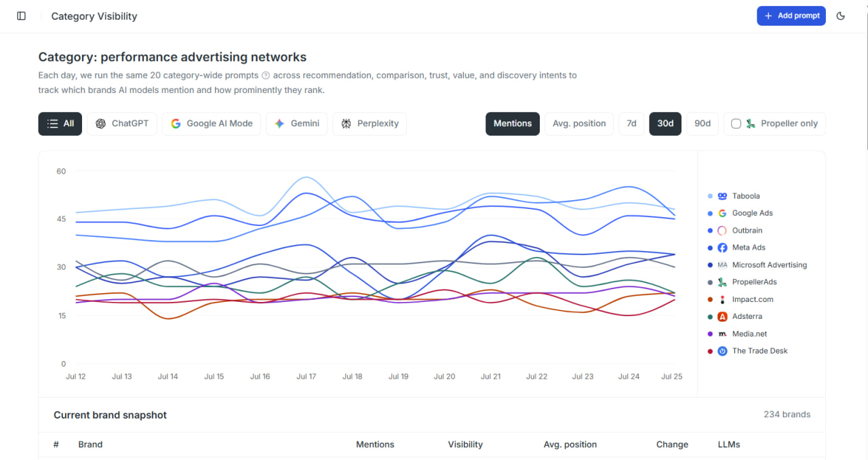The image size is (868, 460).
Task: Click The Trade Desk logo in legend
Action: point(722,351)
